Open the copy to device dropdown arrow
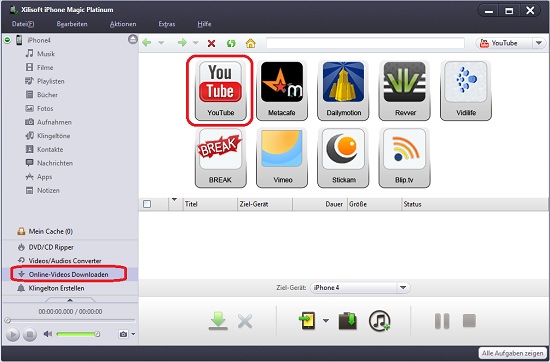 tap(326, 321)
